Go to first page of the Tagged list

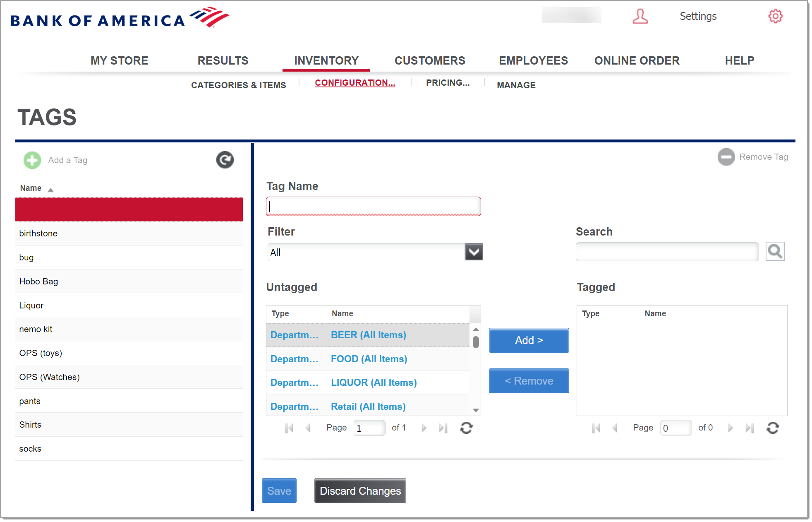(596, 428)
